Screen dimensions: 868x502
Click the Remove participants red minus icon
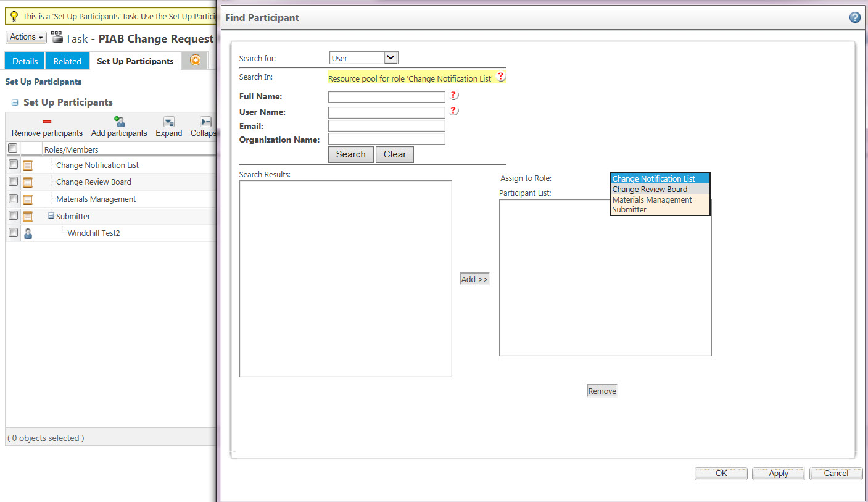click(47, 122)
